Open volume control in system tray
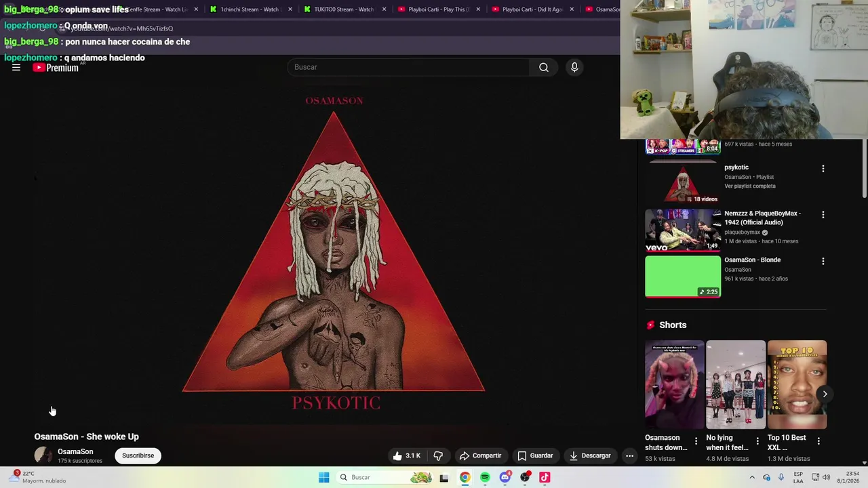 826,477
